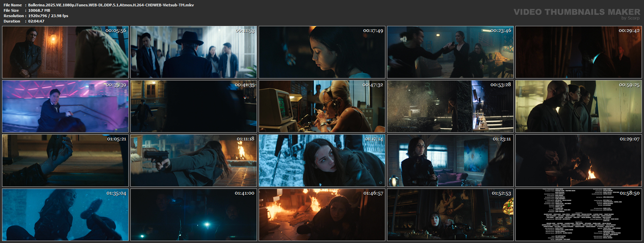This screenshot has height=243, width=644.
Task: Click the duration value 02:04:47
Action: click(x=38, y=21)
